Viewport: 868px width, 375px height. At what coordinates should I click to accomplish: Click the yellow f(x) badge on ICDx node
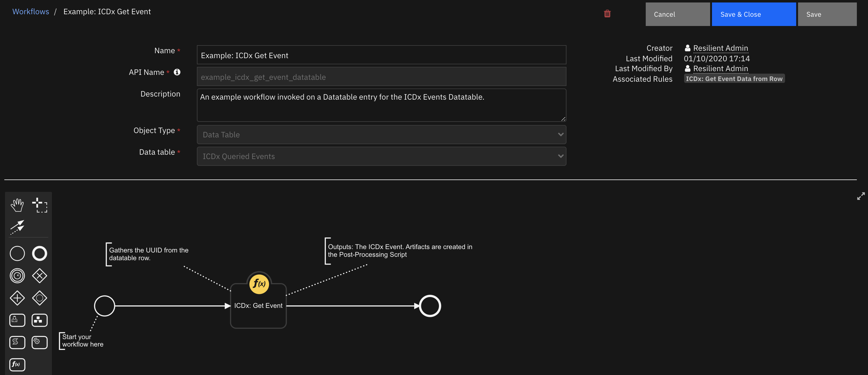(x=259, y=283)
